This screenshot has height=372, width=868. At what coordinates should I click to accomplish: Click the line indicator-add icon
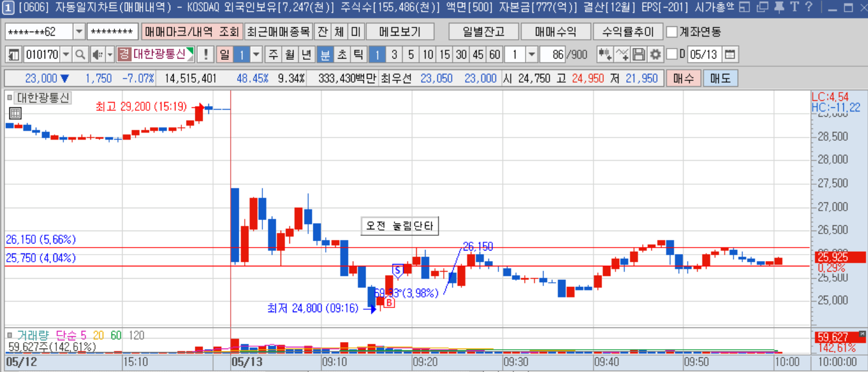622,55
